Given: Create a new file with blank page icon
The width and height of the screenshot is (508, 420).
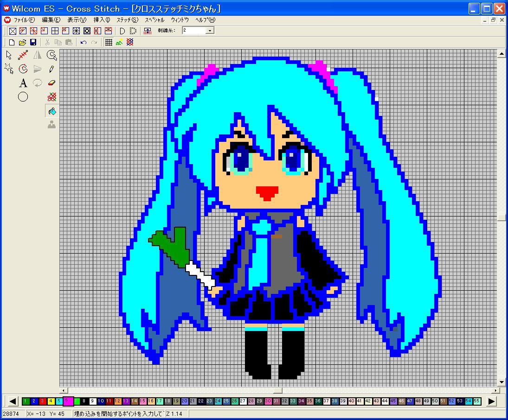Looking at the screenshot, I should click(12, 43).
